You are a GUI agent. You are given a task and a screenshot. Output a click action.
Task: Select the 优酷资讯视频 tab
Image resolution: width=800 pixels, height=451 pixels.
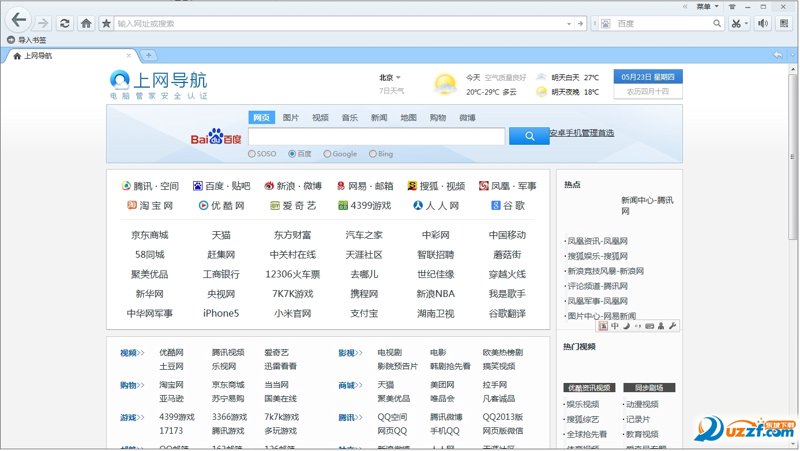coord(589,388)
